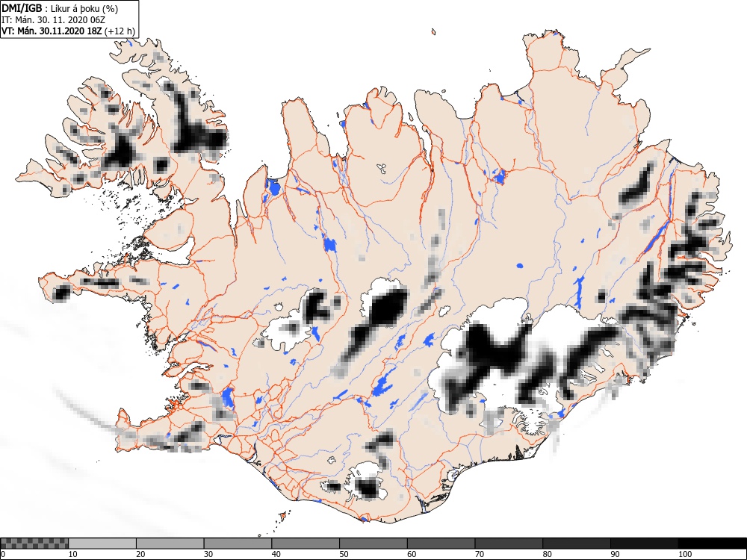Select the 30–40 percent legend swatch
This screenshot has width=747, height=560.
pos(238,544)
